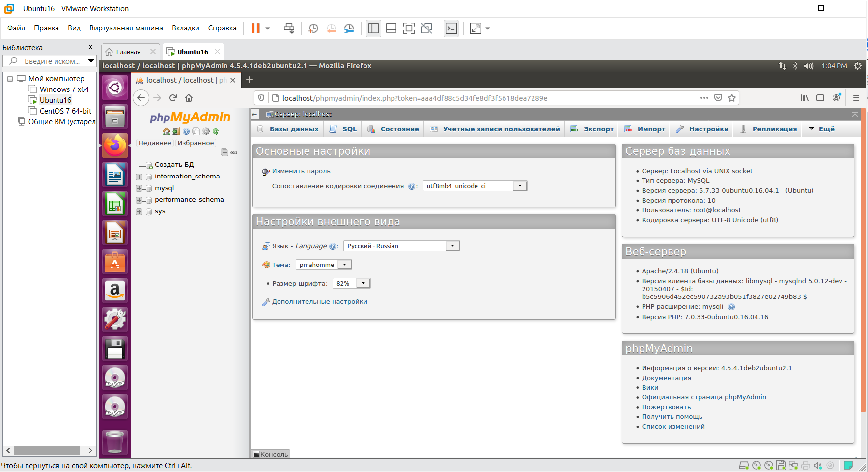The width and height of the screenshot is (868, 472).
Task: Expand the information_schema database node
Action: click(139, 177)
